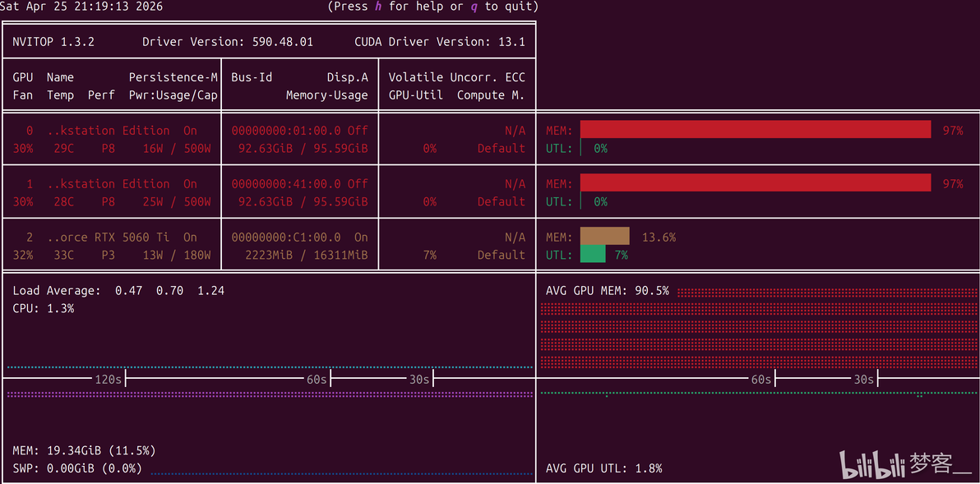Select GPU 1 Workstation Edition name

109,183
